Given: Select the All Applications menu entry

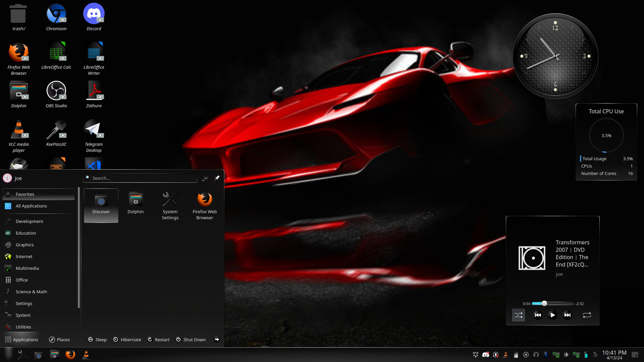Looking at the screenshot, I should [31, 206].
